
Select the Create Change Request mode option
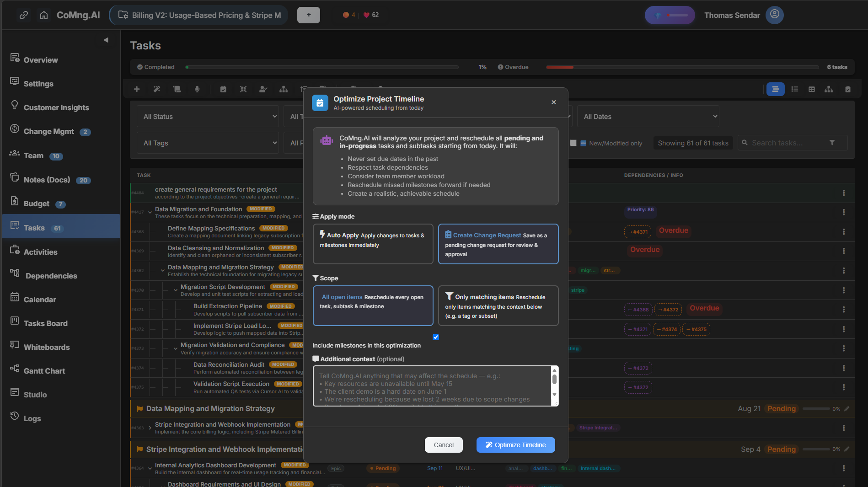coord(498,244)
